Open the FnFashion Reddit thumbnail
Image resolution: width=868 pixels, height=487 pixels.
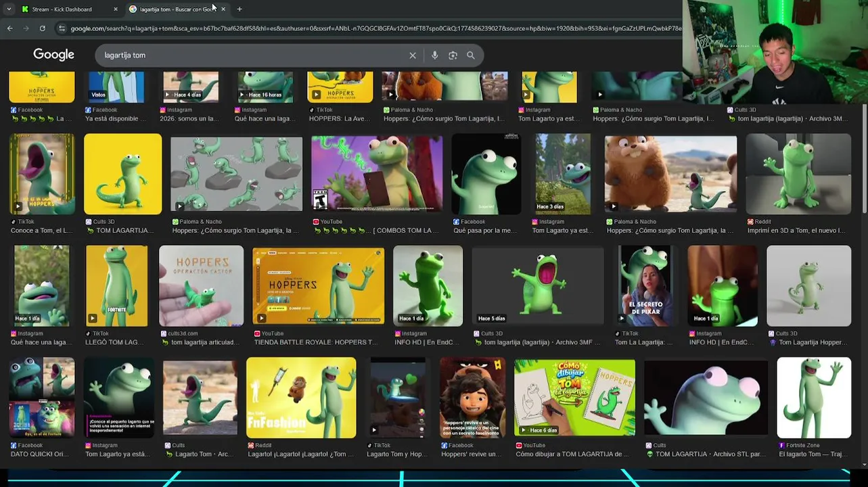click(301, 397)
